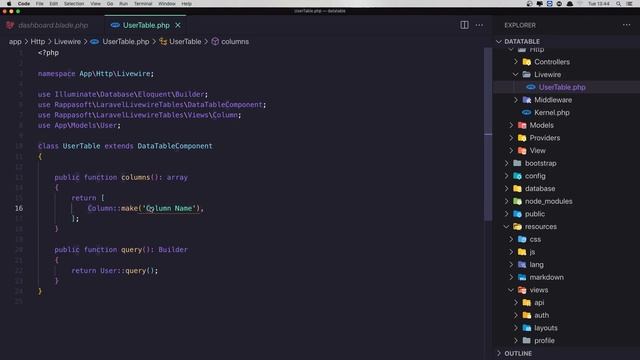Click the database folder icon
This screenshot has width=640, height=360.
pos(518,188)
